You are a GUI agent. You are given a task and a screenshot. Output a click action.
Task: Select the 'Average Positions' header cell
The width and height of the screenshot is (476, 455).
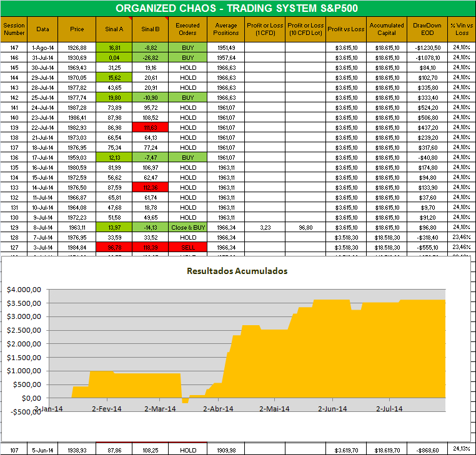tap(226, 29)
